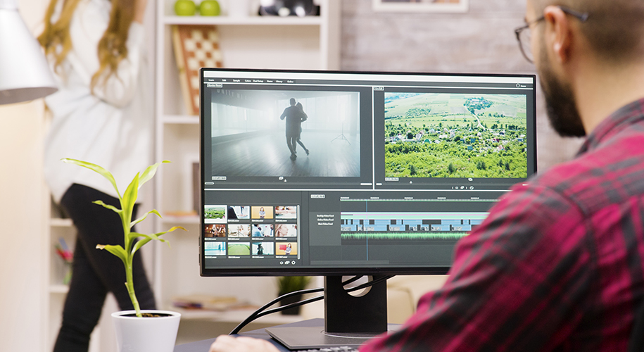This screenshot has width=644, height=352.
Task: Click the left scrub handle under the aerial-village preview
Action: click(379, 184)
